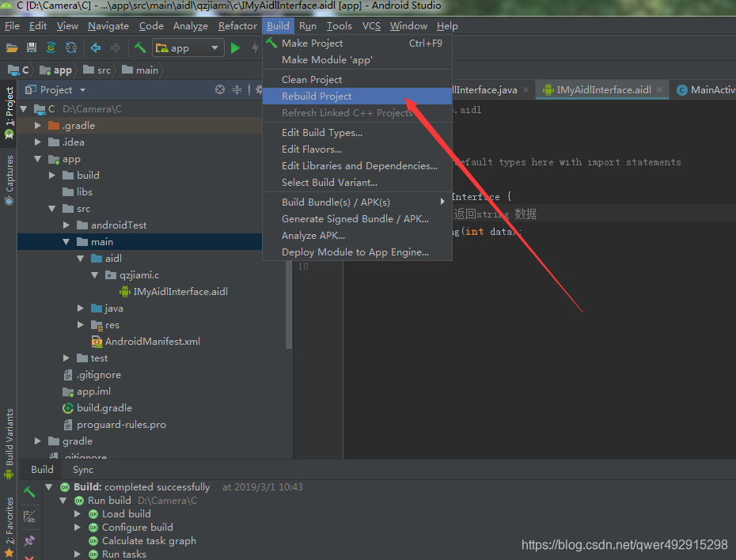Switch to the Build tab in bottom panel

[42, 470]
